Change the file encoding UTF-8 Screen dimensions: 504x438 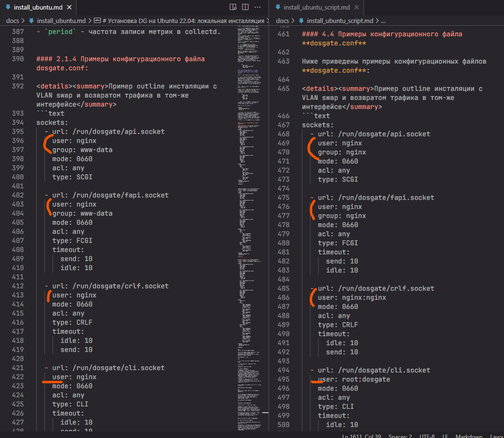(427, 436)
